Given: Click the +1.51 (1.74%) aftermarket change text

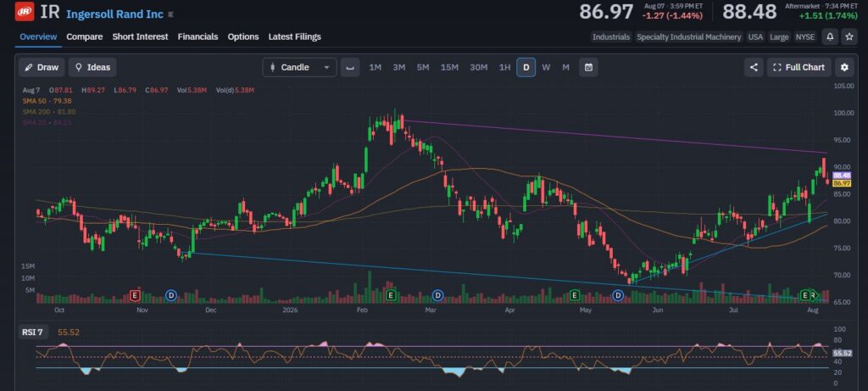Looking at the screenshot, I should [x=827, y=15].
